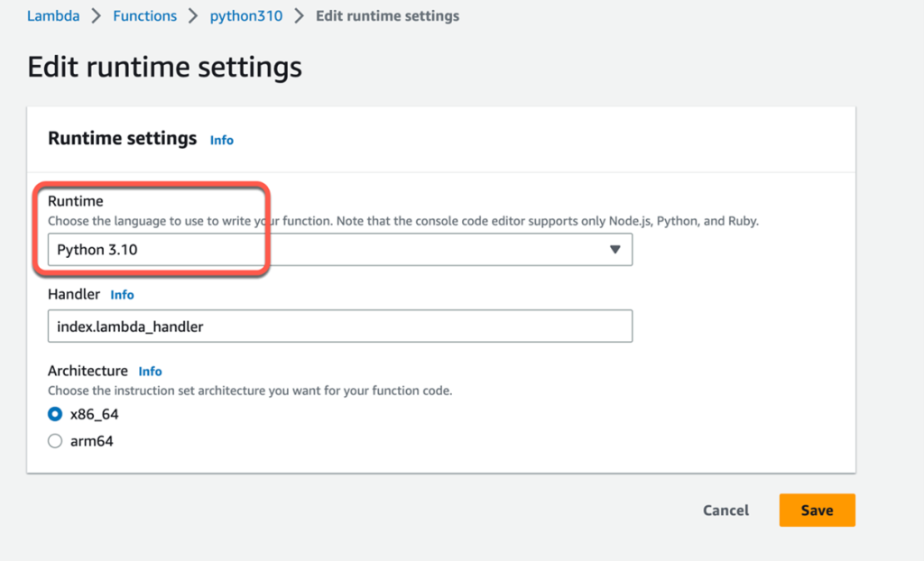The width and height of the screenshot is (924, 561).
Task: Select the index.lambda_handler text field
Action: 340,326
